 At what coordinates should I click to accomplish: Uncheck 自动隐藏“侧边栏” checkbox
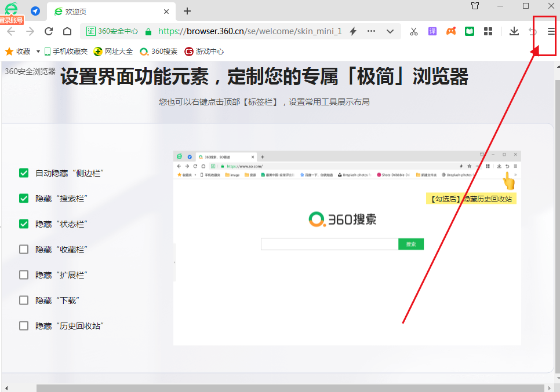click(x=24, y=173)
